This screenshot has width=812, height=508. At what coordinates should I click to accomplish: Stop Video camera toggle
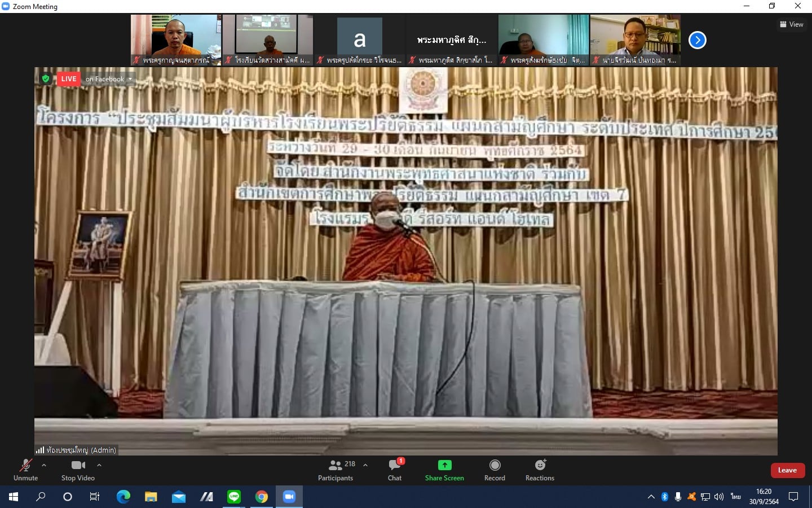[78, 470]
